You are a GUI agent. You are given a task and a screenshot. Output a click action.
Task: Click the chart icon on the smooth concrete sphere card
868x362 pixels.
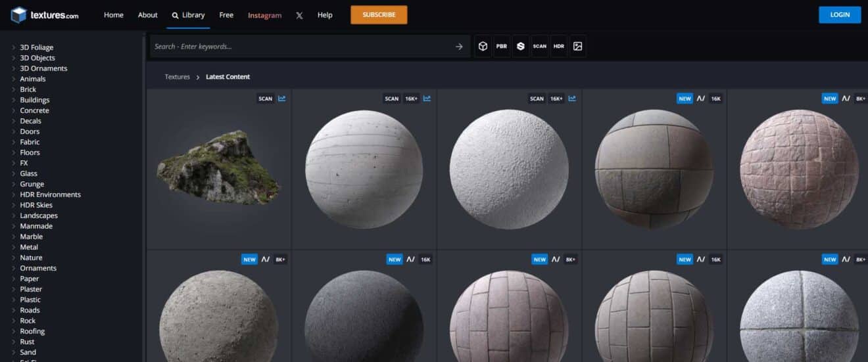(427, 99)
